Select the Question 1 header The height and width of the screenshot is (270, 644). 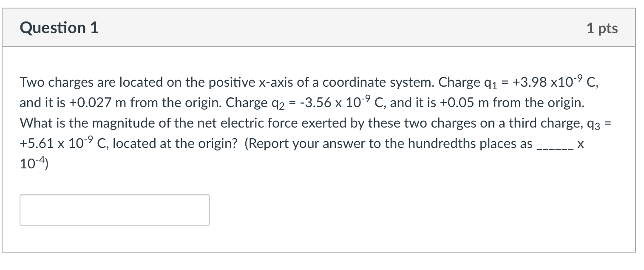point(59,27)
